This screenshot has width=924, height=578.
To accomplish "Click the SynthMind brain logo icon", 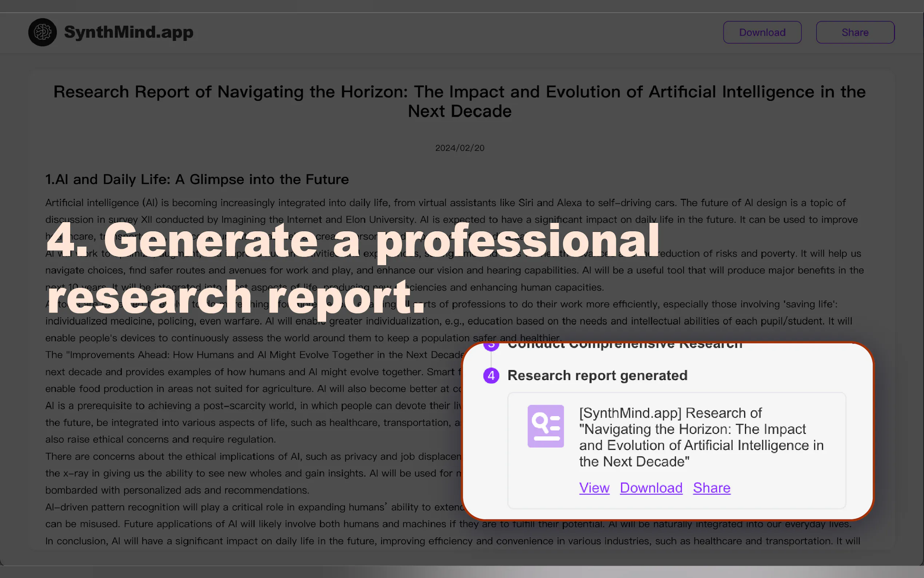I will click(x=43, y=32).
